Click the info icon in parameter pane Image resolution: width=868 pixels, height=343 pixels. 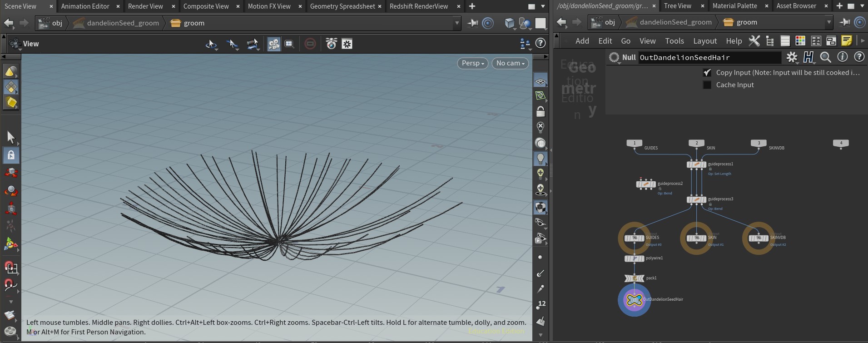tap(842, 57)
